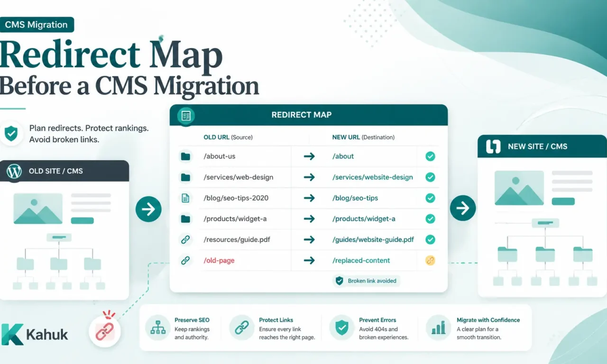607x364 pixels.
Task: Click the arrow in the /old-page row
Action: 309,261
